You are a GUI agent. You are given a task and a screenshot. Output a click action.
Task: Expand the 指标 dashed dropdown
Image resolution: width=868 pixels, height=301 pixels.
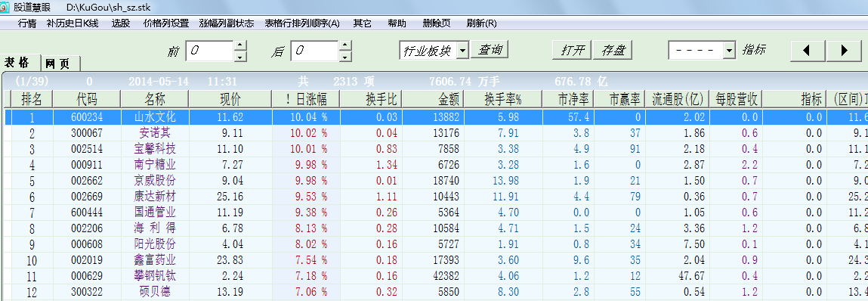point(730,51)
